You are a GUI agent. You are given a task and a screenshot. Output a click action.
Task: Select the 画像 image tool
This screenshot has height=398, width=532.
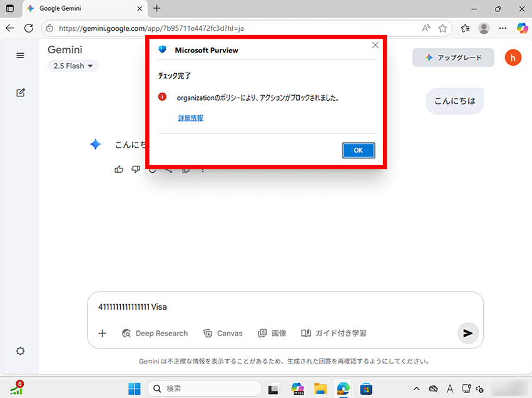[272, 334]
